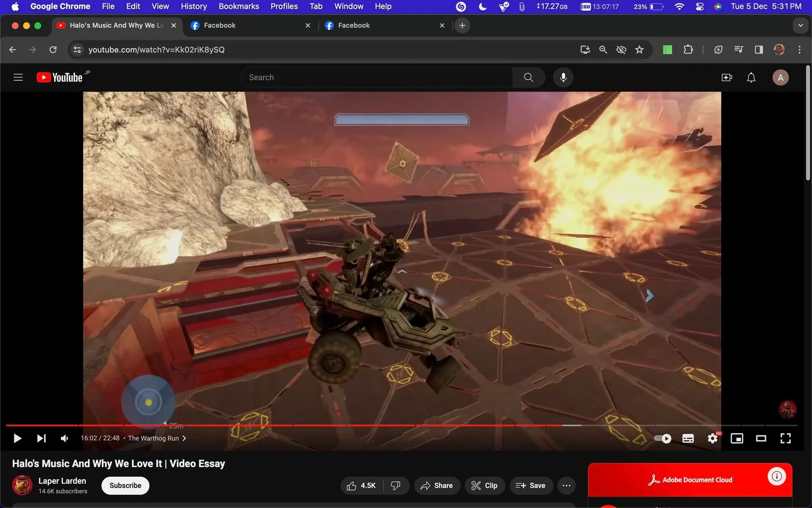View site information icon in address bar
This screenshot has width=812, height=508.
(x=77, y=49)
